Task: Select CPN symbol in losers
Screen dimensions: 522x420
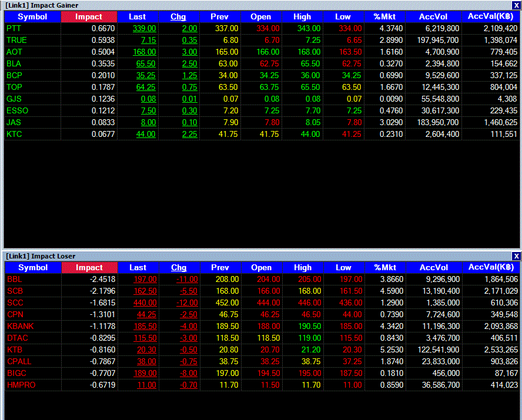Action: (x=15, y=315)
